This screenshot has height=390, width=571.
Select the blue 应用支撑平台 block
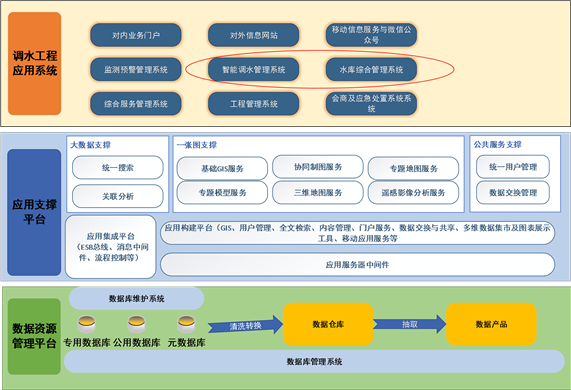coord(34,212)
